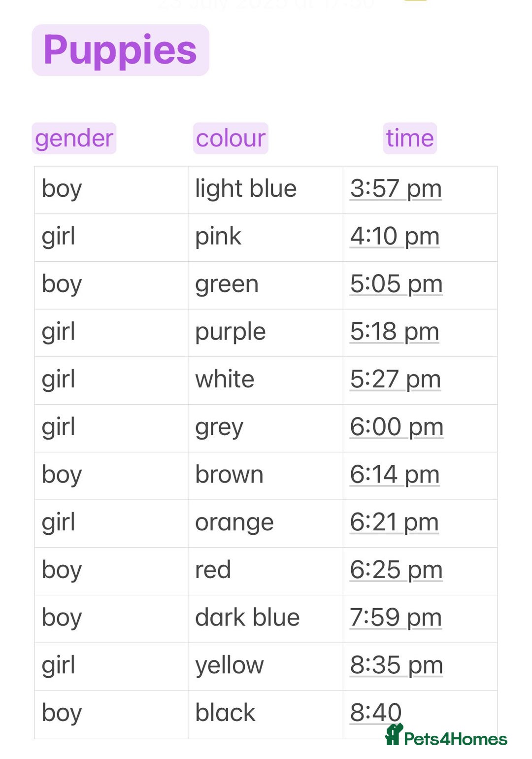This screenshot has width=532, height=759.
Task: Click the dark blue colour cell
Action: [266, 619]
